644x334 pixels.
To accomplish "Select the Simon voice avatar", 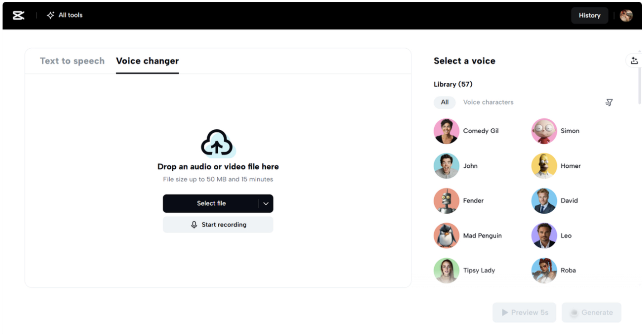I will tap(544, 131).
